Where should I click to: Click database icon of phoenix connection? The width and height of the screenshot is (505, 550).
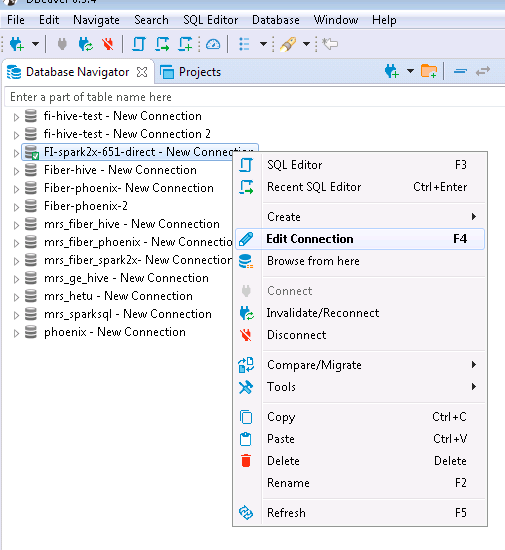point(31,332)
